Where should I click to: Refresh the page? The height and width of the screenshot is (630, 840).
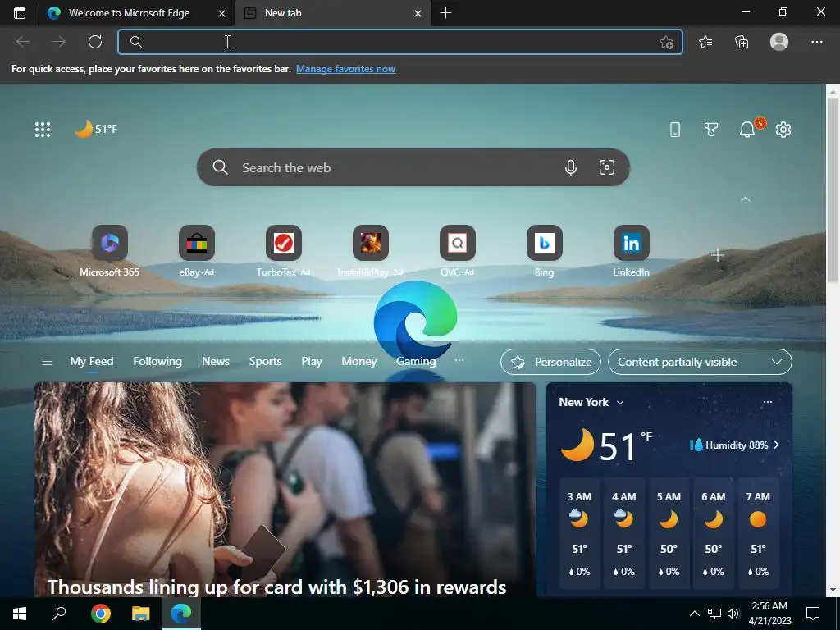click(95, 42)
